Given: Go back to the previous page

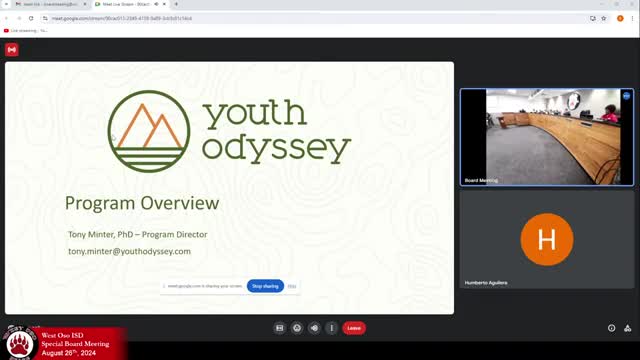Looking at the screenshot, I should tap(7, 18).
